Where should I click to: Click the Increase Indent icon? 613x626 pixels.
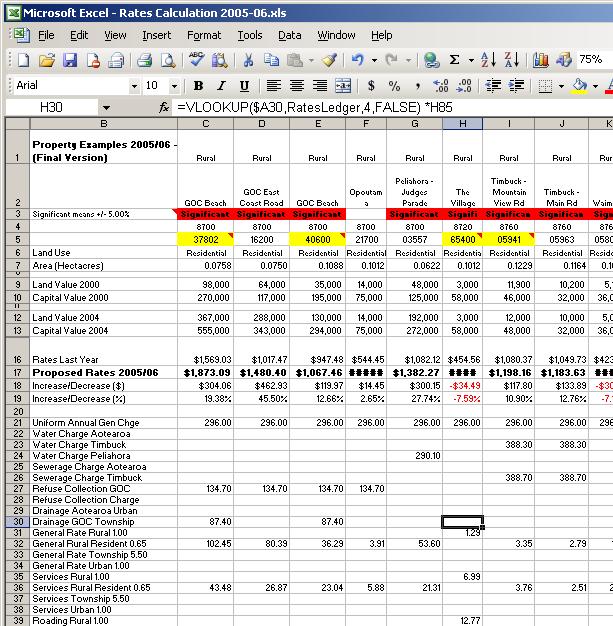(x=516, y=85)
